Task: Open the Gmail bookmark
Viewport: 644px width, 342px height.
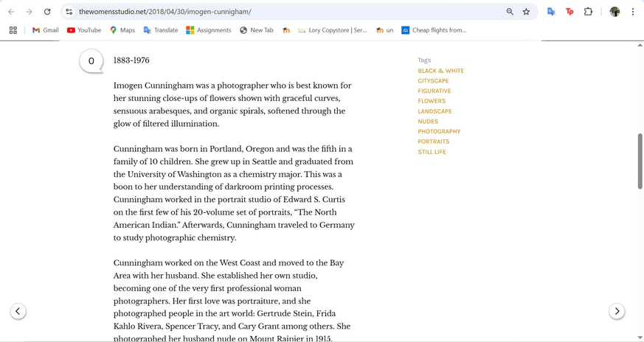Action: [x=45, y=30]
